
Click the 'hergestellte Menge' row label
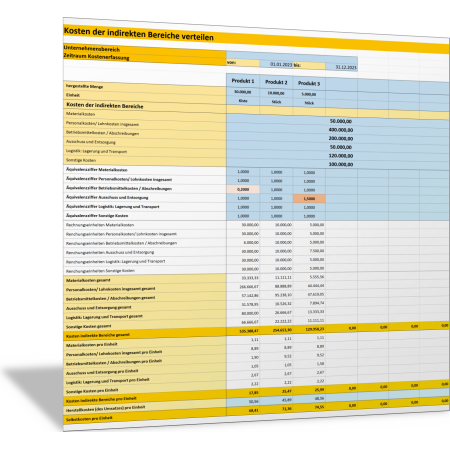(84, 86)
